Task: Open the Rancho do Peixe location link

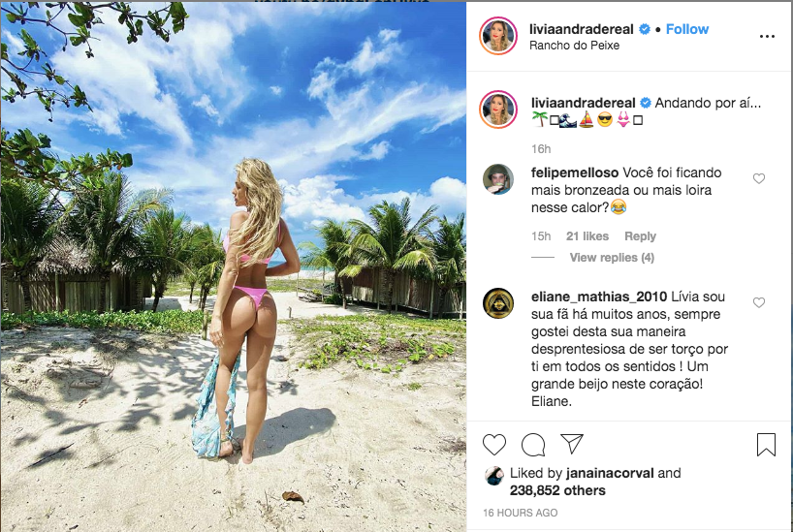Action: click(x=574, y=46)
